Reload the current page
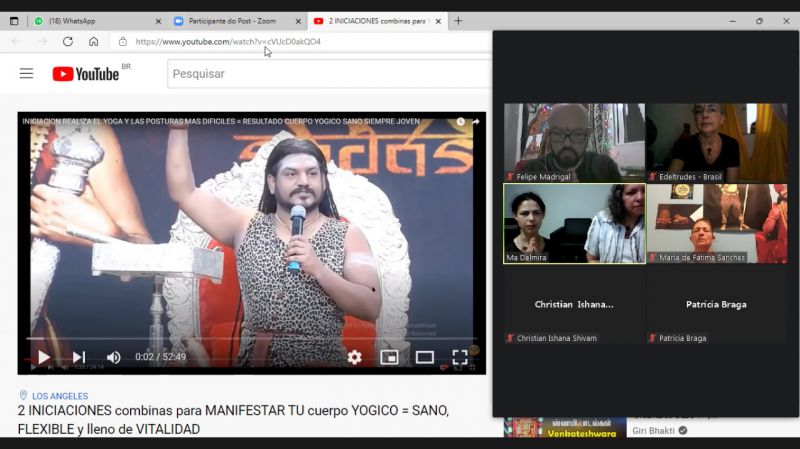Screen dimensions: 800x449 [x=68, y=41]
